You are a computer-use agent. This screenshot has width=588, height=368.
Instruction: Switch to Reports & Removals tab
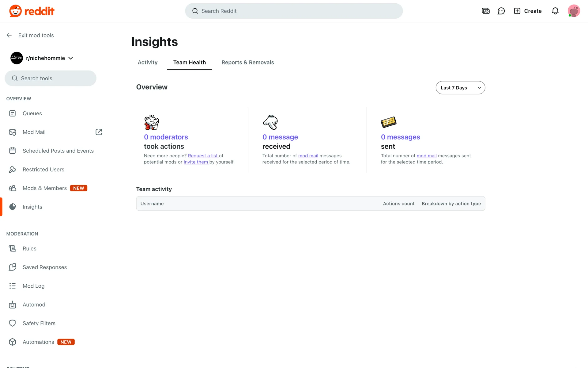pos(247,62)
